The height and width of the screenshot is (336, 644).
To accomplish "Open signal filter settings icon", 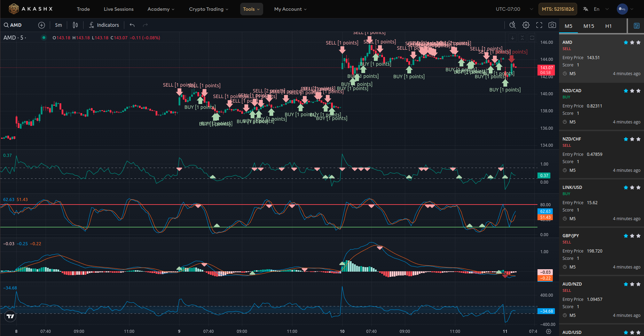I will (x=637, y=26).
